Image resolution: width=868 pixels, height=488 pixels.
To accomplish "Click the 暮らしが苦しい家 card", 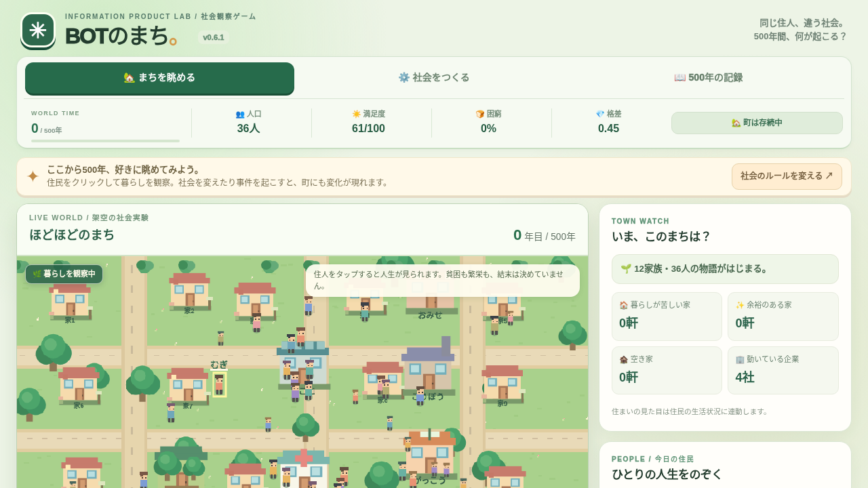I will coord(667,317).
